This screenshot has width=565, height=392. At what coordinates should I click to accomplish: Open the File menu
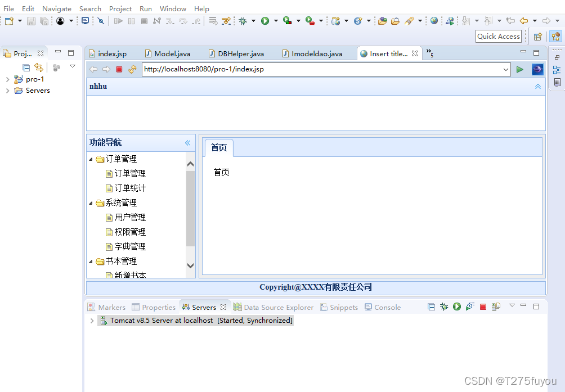click(8, 8)
